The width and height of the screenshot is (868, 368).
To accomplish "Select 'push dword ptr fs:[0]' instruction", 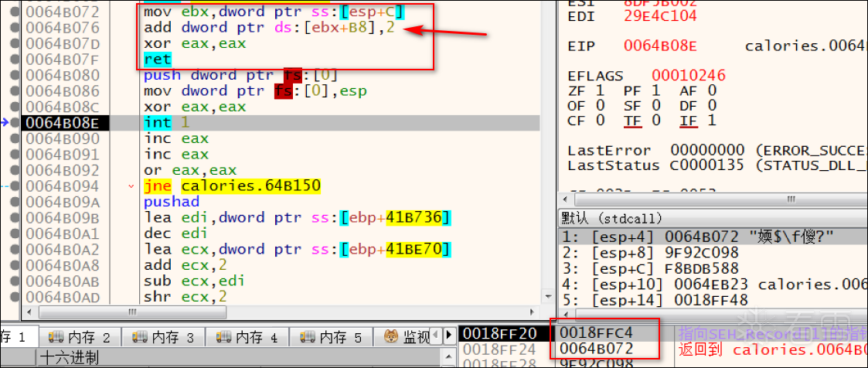I will (x=240, y=75).
